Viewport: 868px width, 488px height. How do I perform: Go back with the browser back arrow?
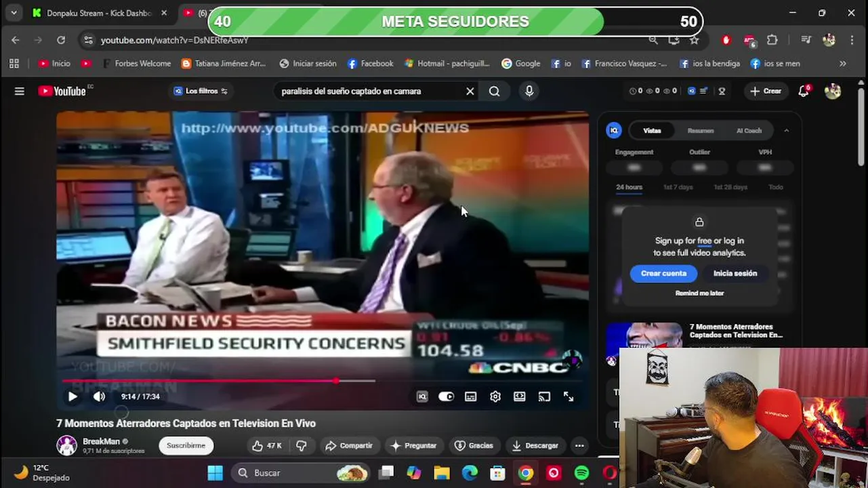pyautogui.click(x=15, y=40)
